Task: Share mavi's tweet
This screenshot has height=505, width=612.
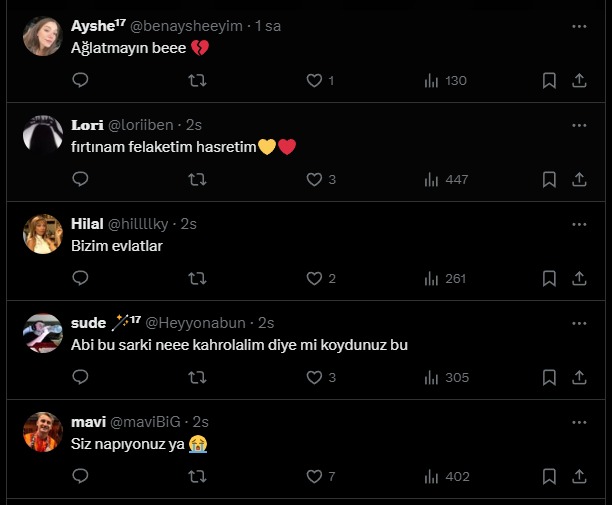Action: point(579,477)
